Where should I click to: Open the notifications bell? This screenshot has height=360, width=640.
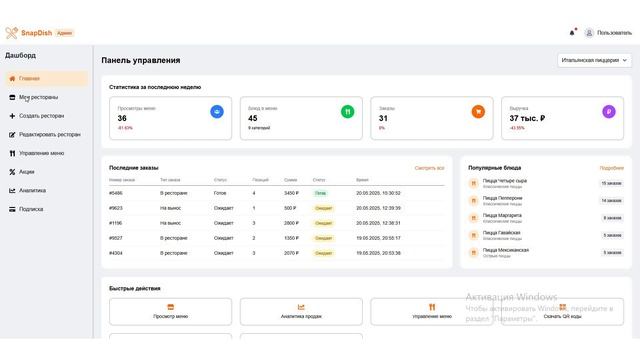(x=572, y=33)
